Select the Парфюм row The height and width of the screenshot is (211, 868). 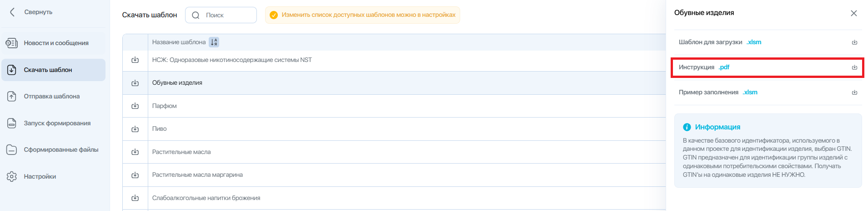click(x=394, y=106)
